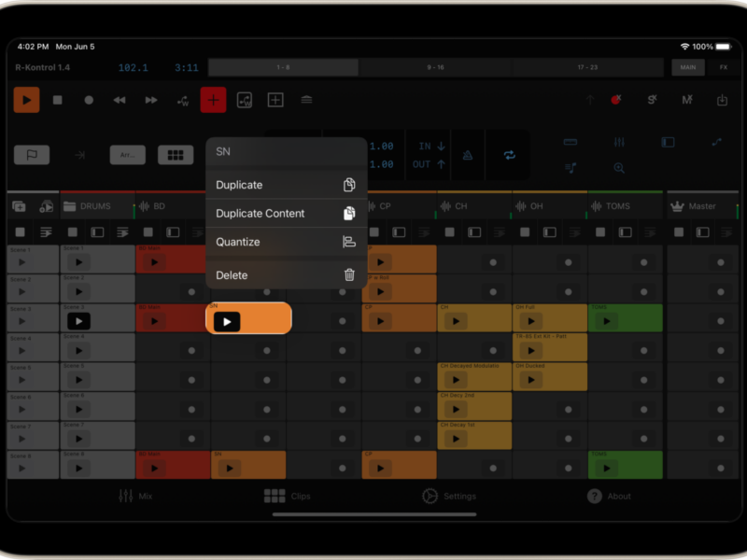Choose Duplicate Content in the context menu

[x=287, y=214]
